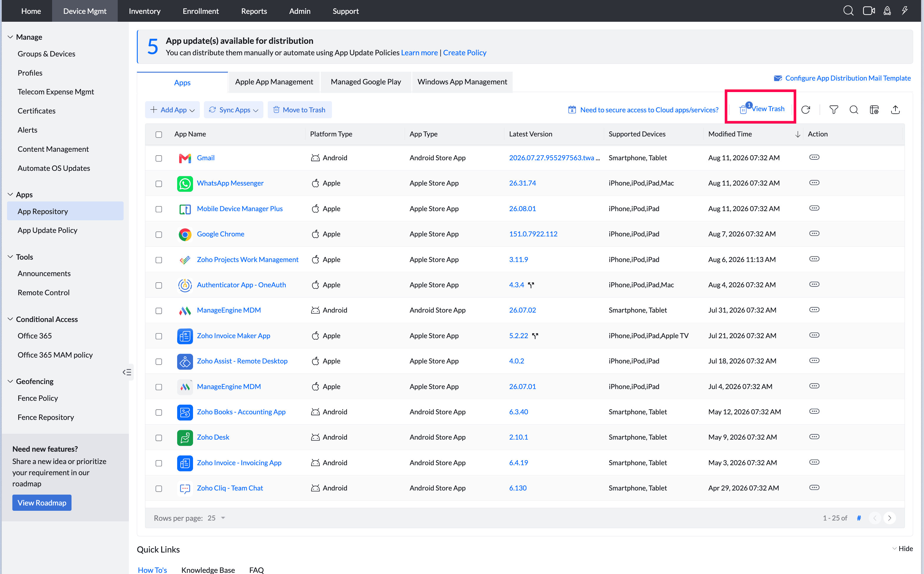Collapse the Manage section
Screen dimensions: 924x574
10,37
